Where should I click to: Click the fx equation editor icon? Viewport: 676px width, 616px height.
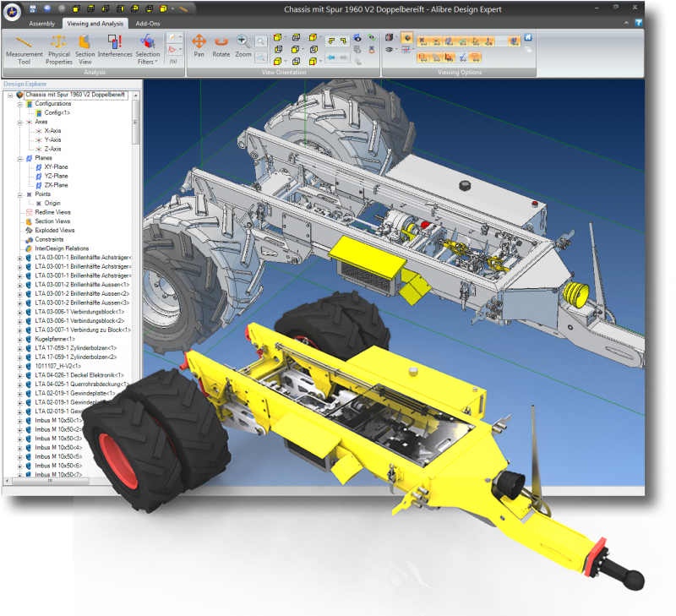(x=173, y=62)
